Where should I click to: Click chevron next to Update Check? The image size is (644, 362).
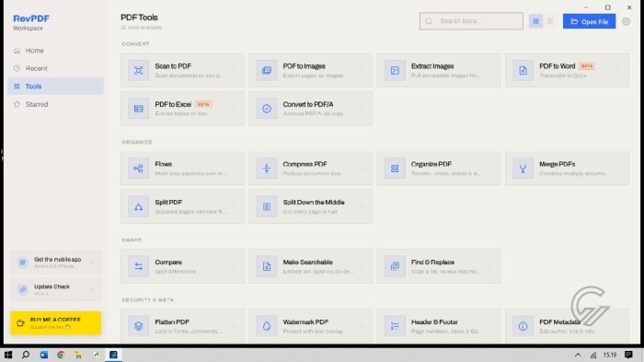pyautogui.click(x=92, y=289)
